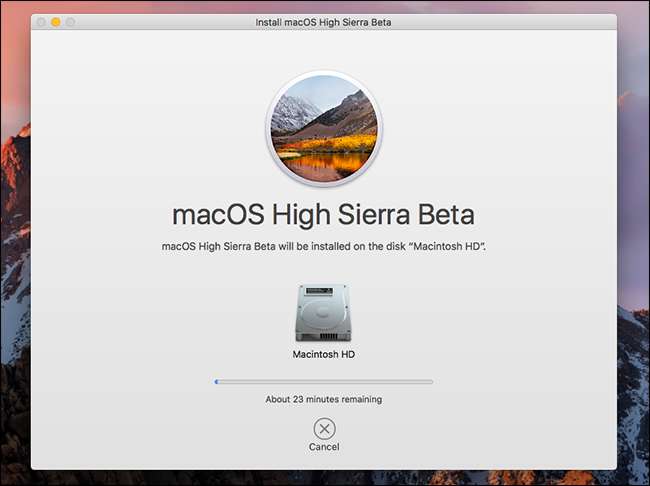
Task: Close the installer with the red button
Action: pyautogui.click(x=40, y=21)
